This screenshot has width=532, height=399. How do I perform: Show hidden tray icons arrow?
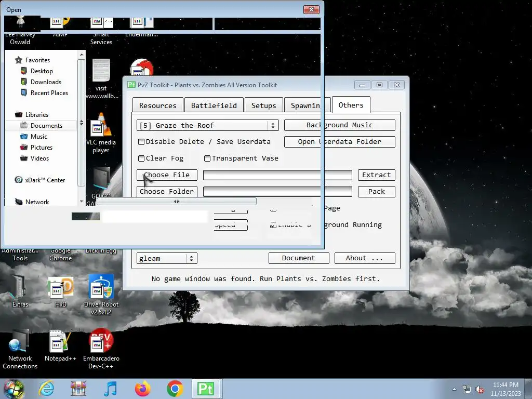454,390
